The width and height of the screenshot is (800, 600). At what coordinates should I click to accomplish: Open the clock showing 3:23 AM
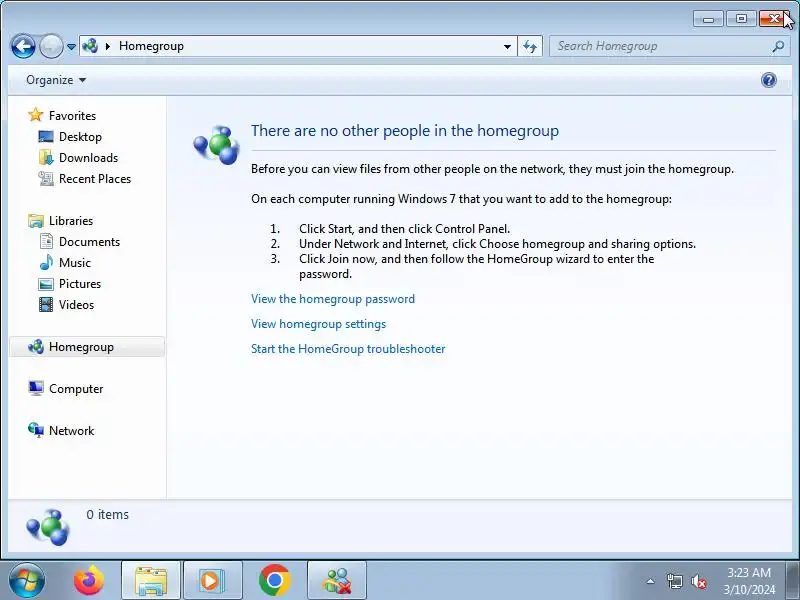[x=748, y=581]
